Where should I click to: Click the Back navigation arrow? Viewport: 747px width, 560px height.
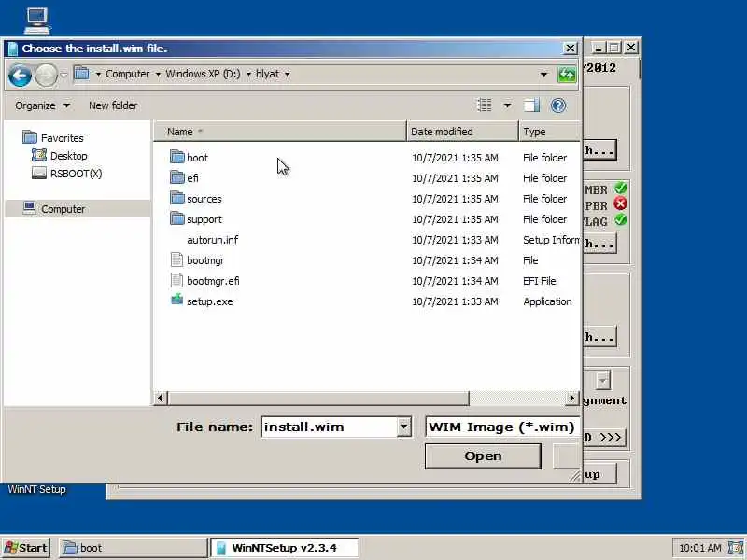coord(20,75)
